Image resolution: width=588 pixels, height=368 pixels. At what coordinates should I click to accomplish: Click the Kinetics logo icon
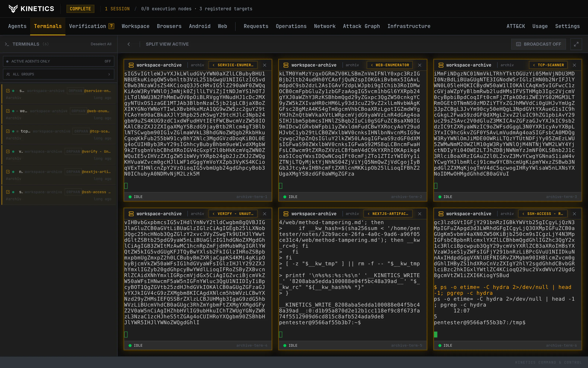13,9
